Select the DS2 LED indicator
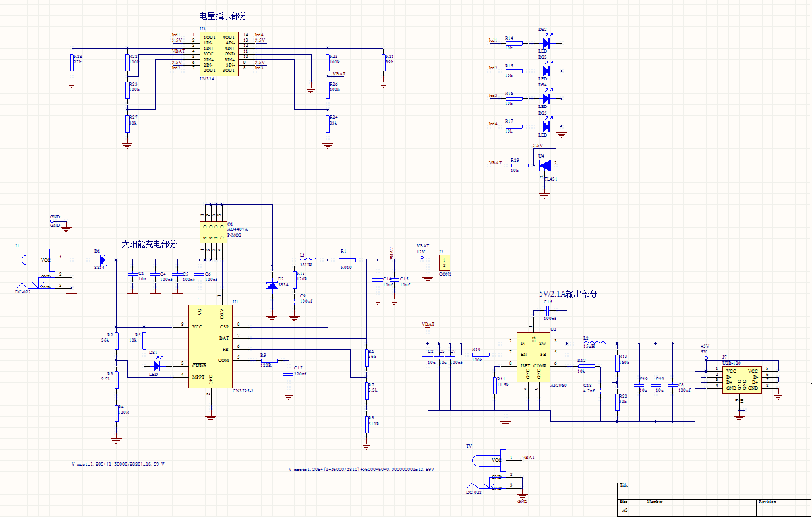 click(x=545, y=43)
